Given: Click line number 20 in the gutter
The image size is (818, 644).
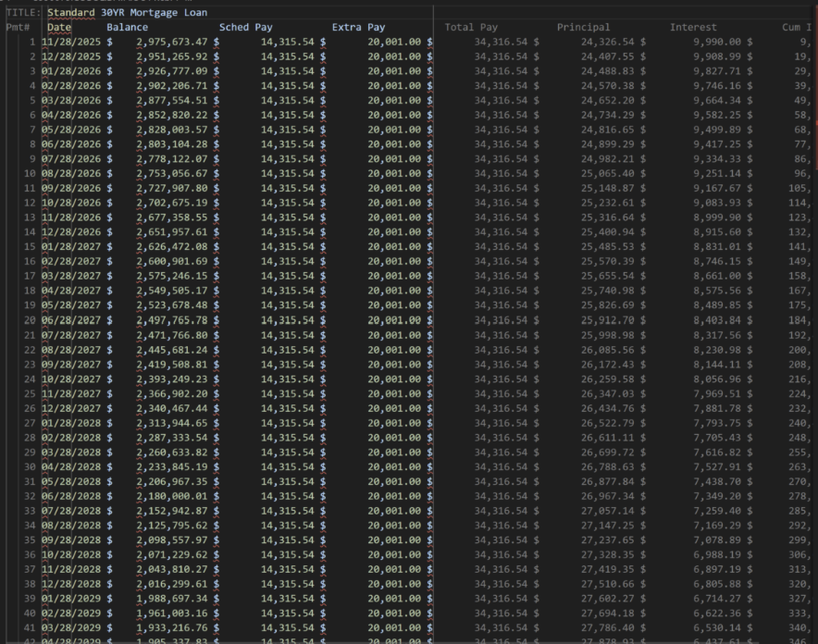Looking at the screenshot, I should (x=30, y=320).
